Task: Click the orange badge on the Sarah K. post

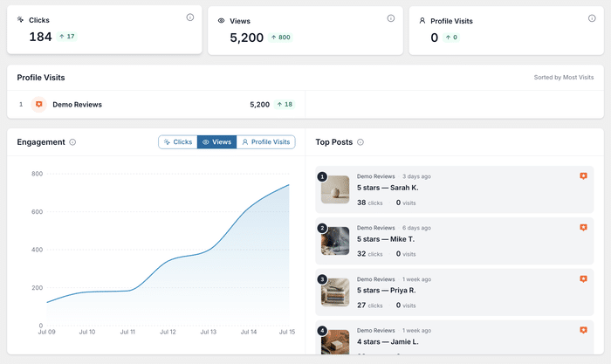Action: [x=583, y=176]
